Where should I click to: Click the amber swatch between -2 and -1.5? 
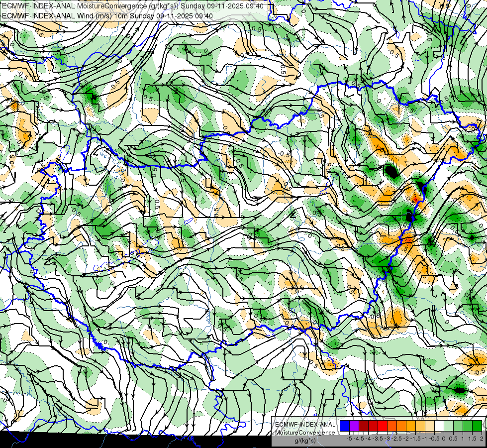[x=411, y=426]
